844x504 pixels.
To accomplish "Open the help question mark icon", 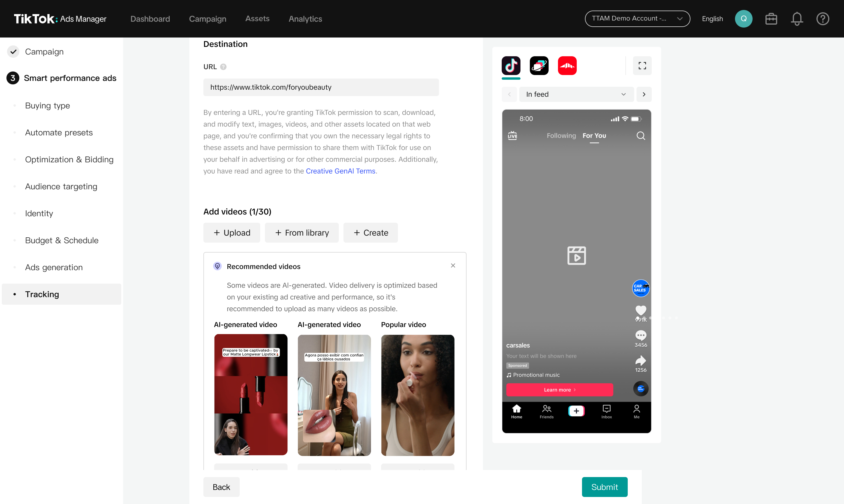I will coord(823,19).
